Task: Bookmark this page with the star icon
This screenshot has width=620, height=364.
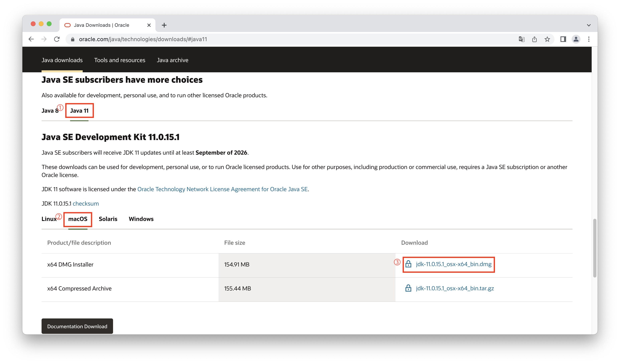Action: point(547,39)
